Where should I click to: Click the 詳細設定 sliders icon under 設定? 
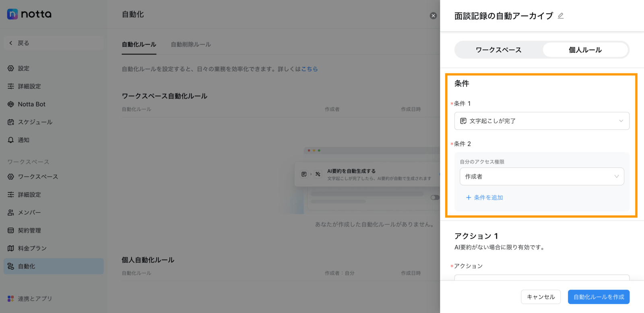pyautogui.click(x=11, y=86)
